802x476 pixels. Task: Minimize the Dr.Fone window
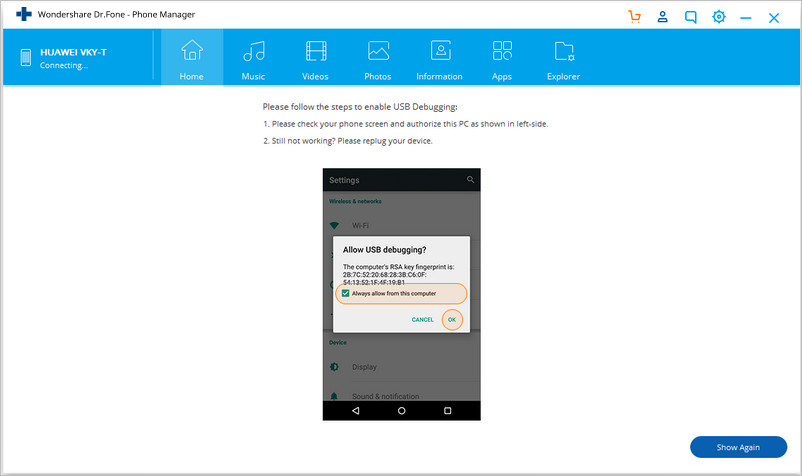coord(746,18)
